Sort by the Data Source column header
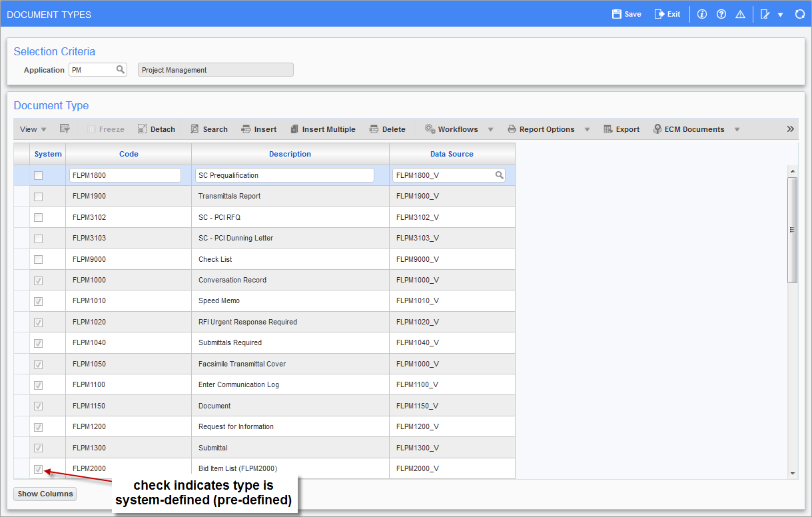812x517 pixels. pos(452,154)
